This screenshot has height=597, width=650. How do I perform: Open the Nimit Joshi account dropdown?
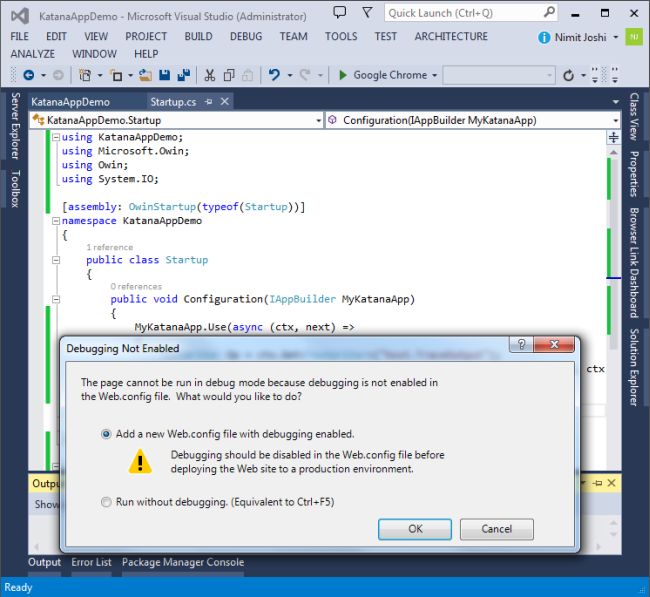616,37
